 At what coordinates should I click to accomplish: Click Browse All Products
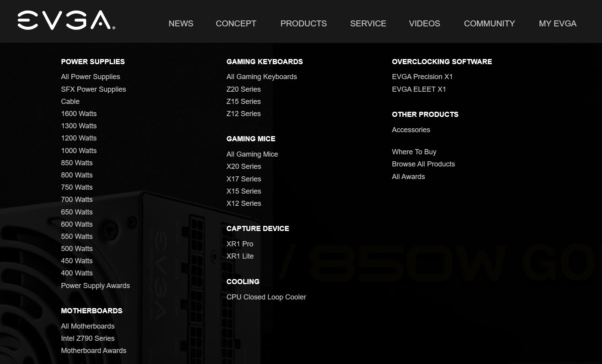[424, 164]
